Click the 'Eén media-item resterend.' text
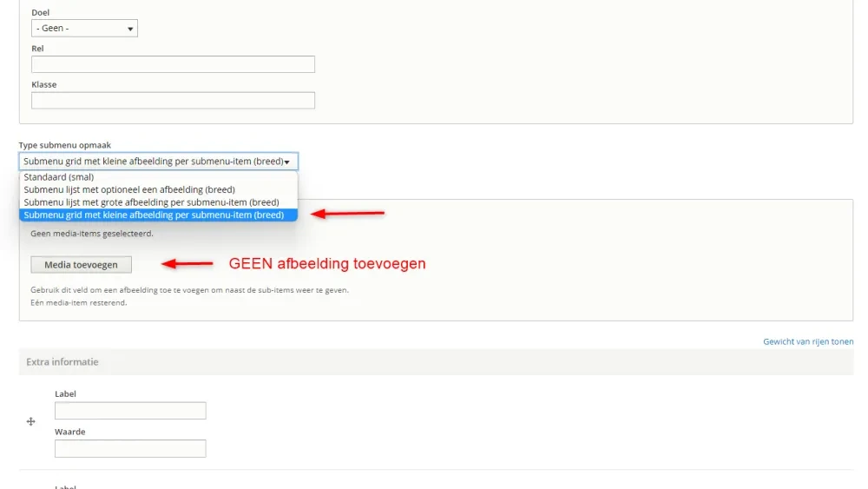 (x=79, y=303)
